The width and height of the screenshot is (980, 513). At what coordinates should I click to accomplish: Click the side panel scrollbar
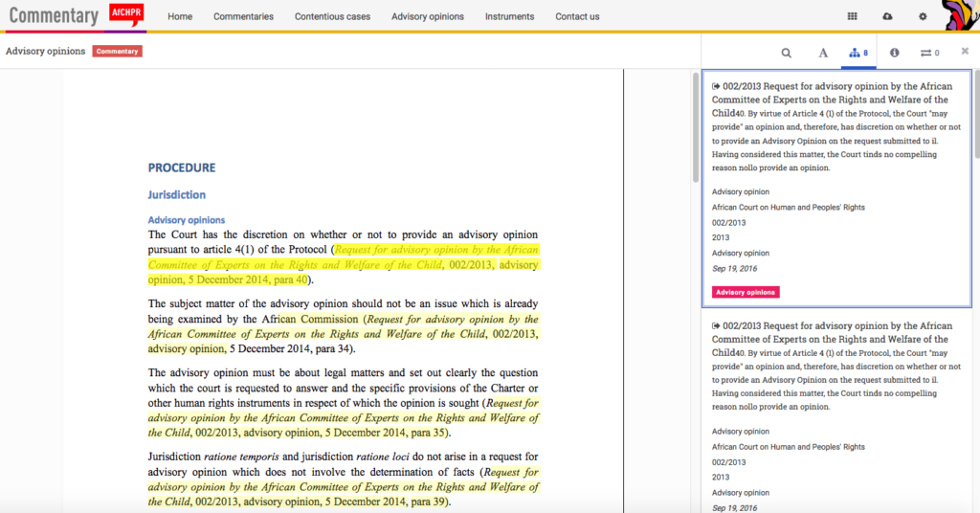click(977, 113)
